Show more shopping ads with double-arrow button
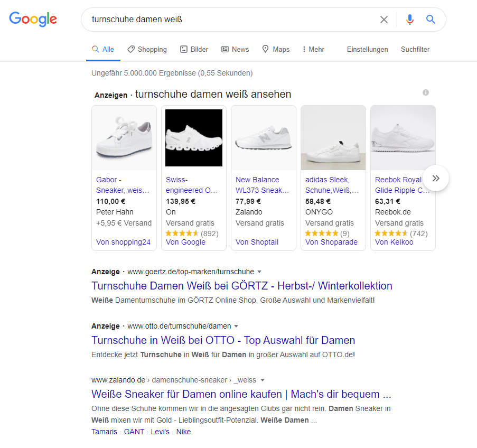 pyautogui.click(x=436, y=179)
